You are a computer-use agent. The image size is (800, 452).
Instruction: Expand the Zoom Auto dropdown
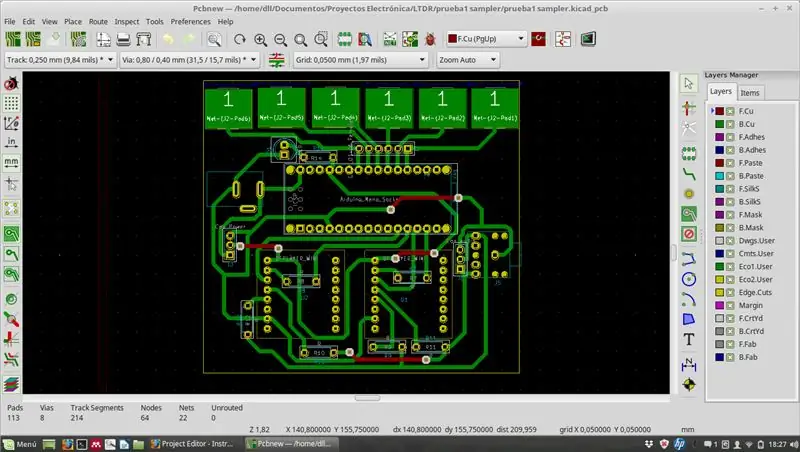467,60
